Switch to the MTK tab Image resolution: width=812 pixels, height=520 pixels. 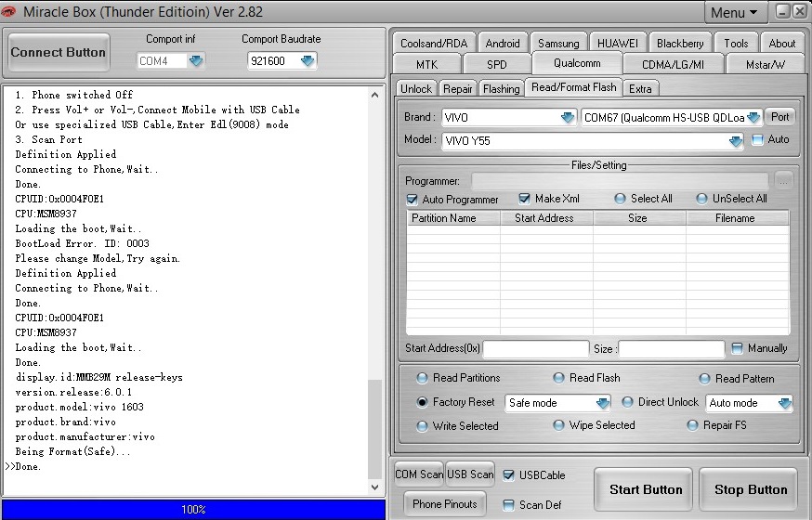426,65
